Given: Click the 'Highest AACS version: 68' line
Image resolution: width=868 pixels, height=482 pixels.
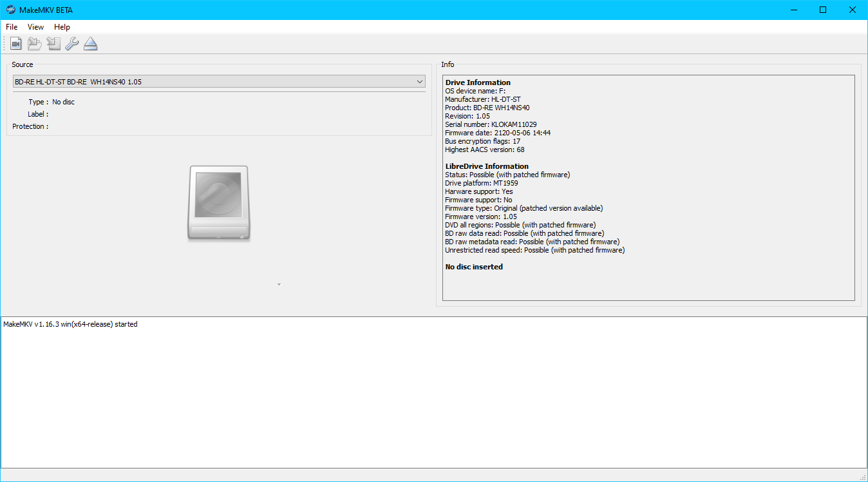Looking at the screenshot, I should [485, 149].
